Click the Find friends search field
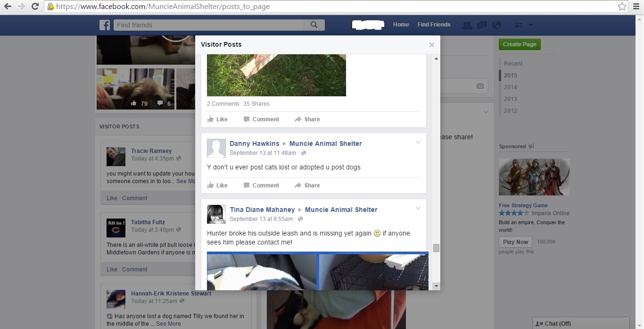The image size is (644, 329). pos(209,25)
